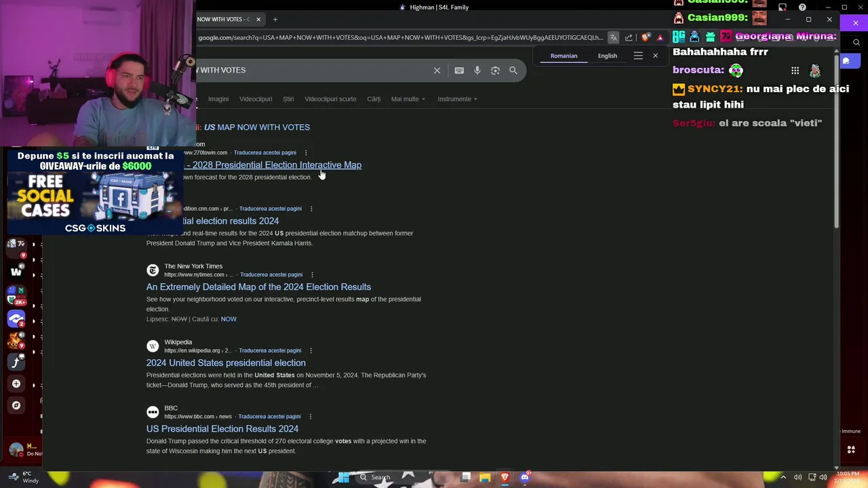
Task: Click the New York Times favicon
Action: pos(153,270)
